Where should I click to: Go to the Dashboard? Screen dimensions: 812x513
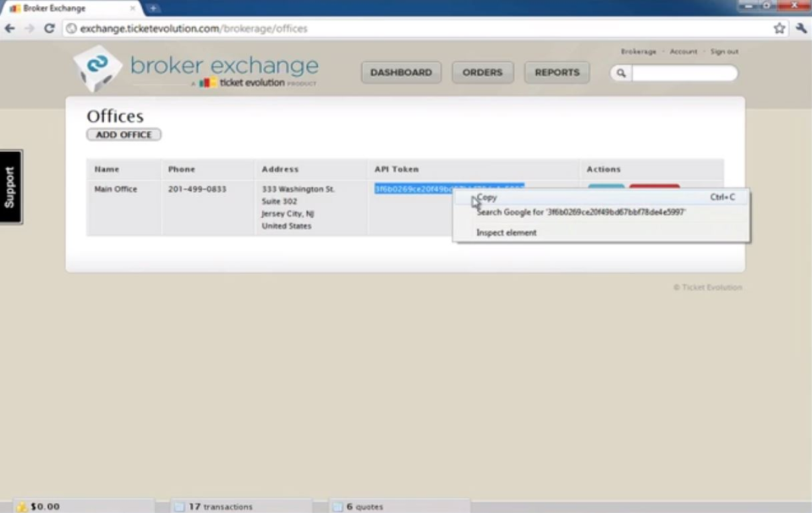[401, 72]
